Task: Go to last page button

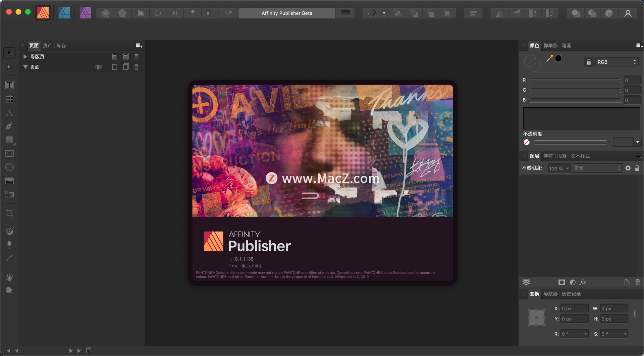Action: (x=79, y=351)
